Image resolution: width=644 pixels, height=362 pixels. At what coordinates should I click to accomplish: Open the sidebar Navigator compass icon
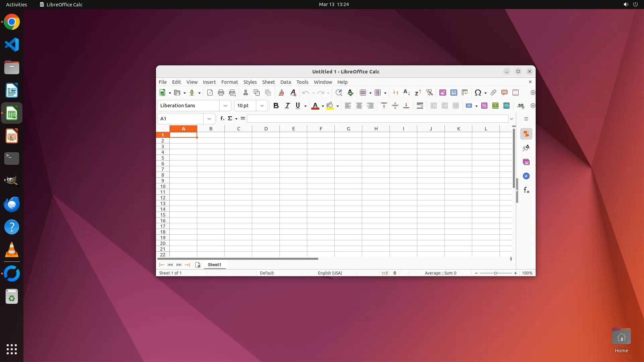526,176
